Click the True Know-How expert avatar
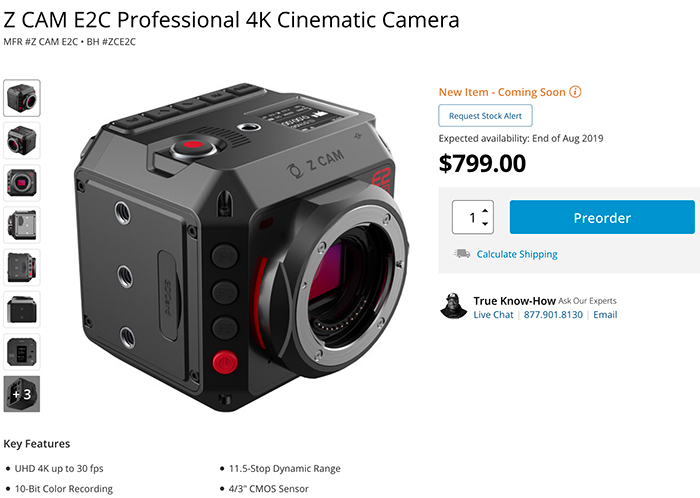This screenshot has height=498, width=700. [x=454, y=306]
